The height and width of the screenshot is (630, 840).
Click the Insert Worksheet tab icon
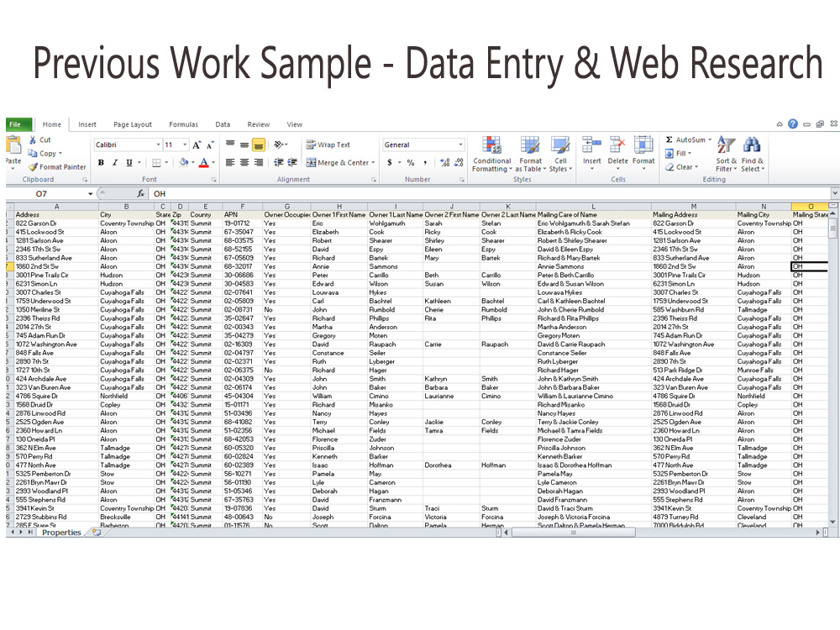click(97, 533)
